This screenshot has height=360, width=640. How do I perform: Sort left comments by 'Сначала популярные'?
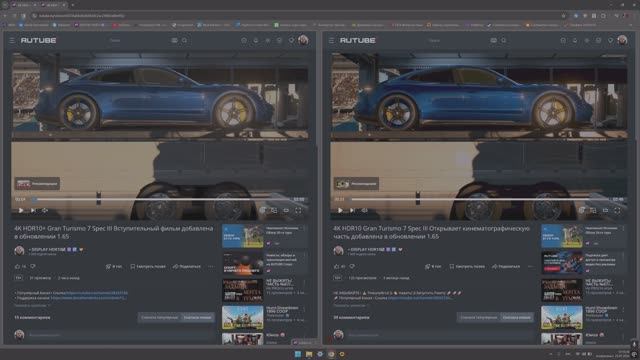[160, 318]
